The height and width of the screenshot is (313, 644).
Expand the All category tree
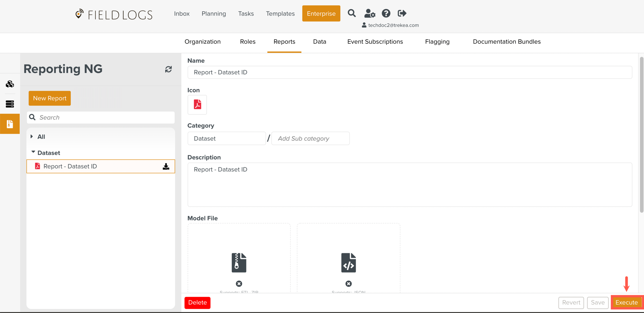click(x=32, y=137)
